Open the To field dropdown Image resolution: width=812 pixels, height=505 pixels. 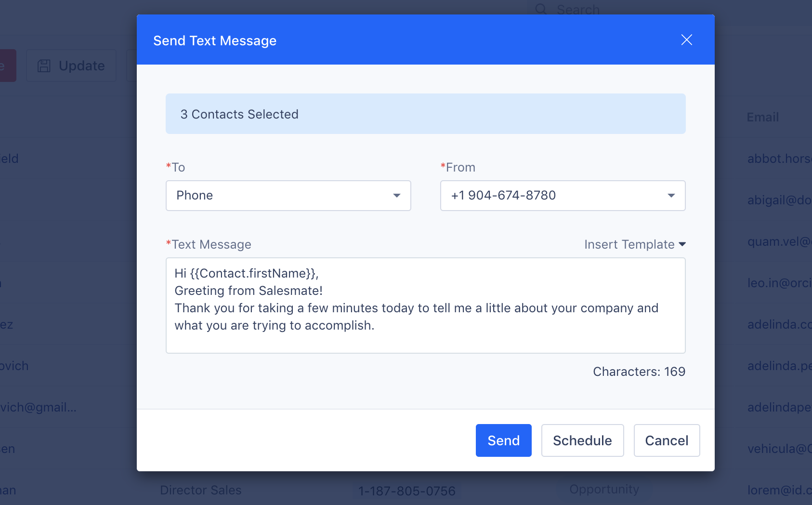click(x=396, y=196)
